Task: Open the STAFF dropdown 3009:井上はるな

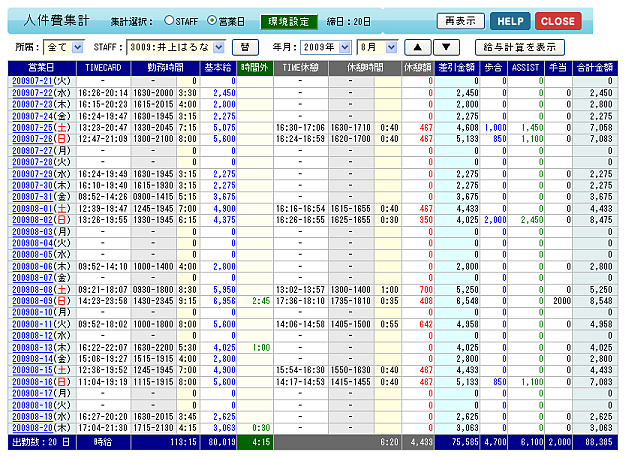Action: pyautogui.click(x=176, y=47)
